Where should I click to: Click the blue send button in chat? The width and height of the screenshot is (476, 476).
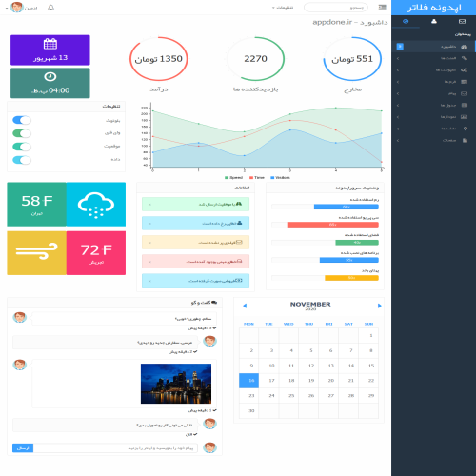(23, 448)
